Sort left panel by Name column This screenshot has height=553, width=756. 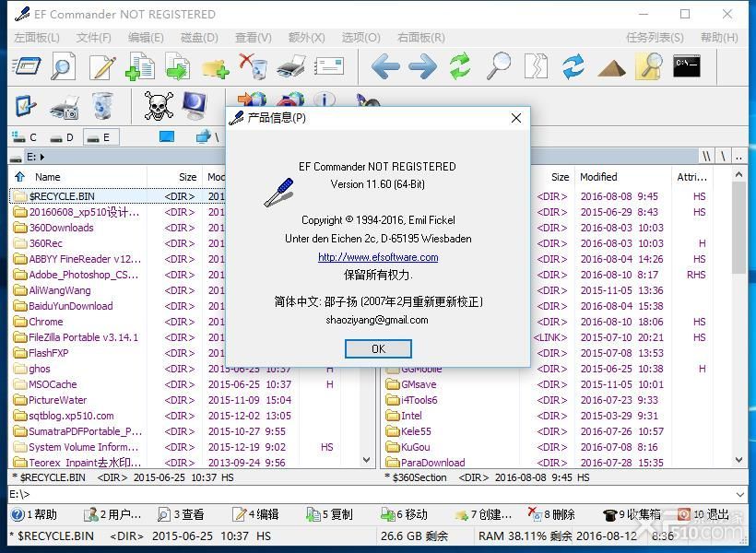click(48, 177)
